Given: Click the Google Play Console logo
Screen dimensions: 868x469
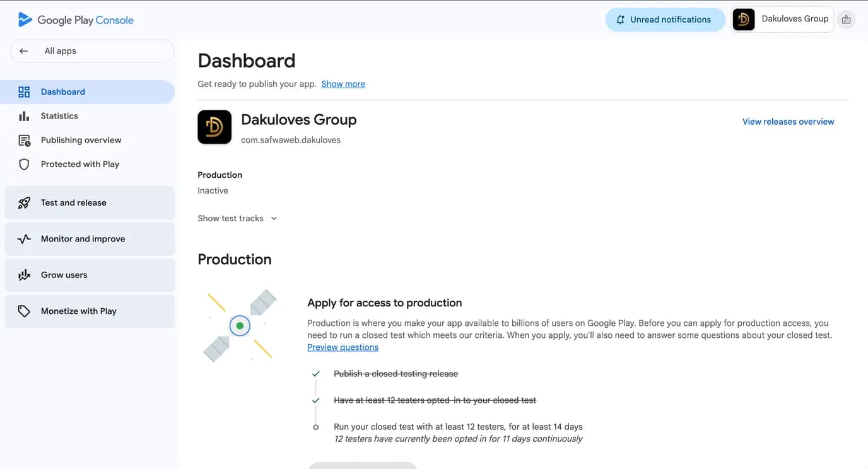Looking at the screenshot, I should [76, 20].
